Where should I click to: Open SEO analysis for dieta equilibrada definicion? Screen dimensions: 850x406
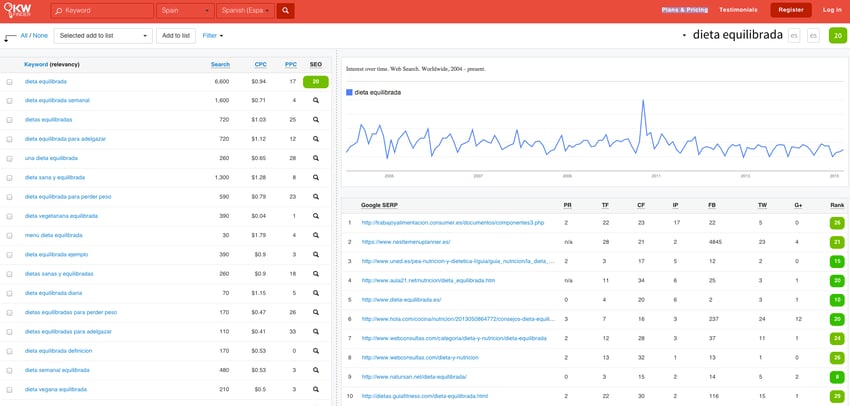[315, 351]
